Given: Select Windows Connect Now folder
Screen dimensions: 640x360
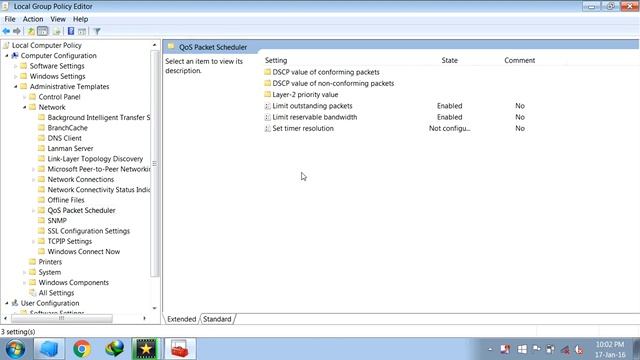Looking at the screenshot, I should click(84, 252).
